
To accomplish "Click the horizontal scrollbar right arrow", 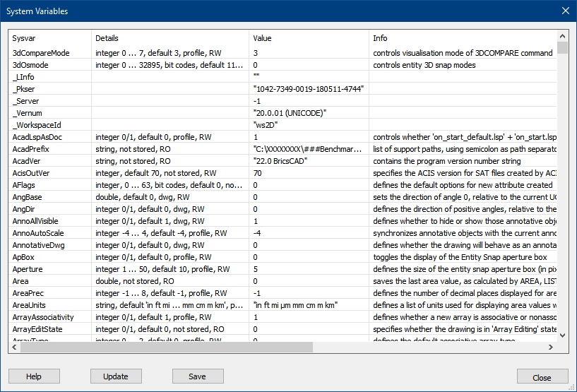I will [551, 348].
